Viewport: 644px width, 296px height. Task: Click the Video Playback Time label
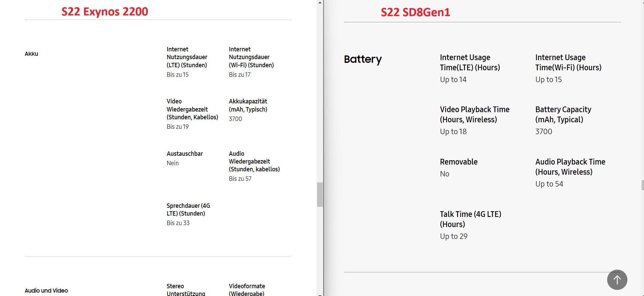(x=474, y=115)
